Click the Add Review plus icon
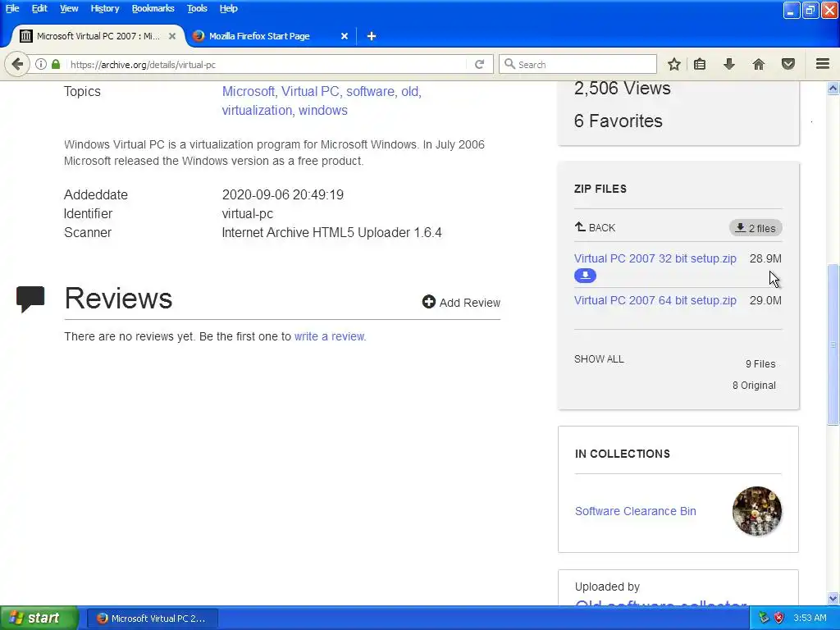840x630 pixels. [428, 302]
